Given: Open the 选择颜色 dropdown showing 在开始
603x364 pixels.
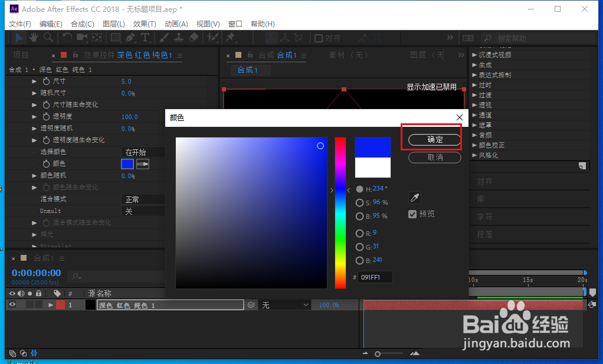Looking at the screenshot, I should [143, 152].
